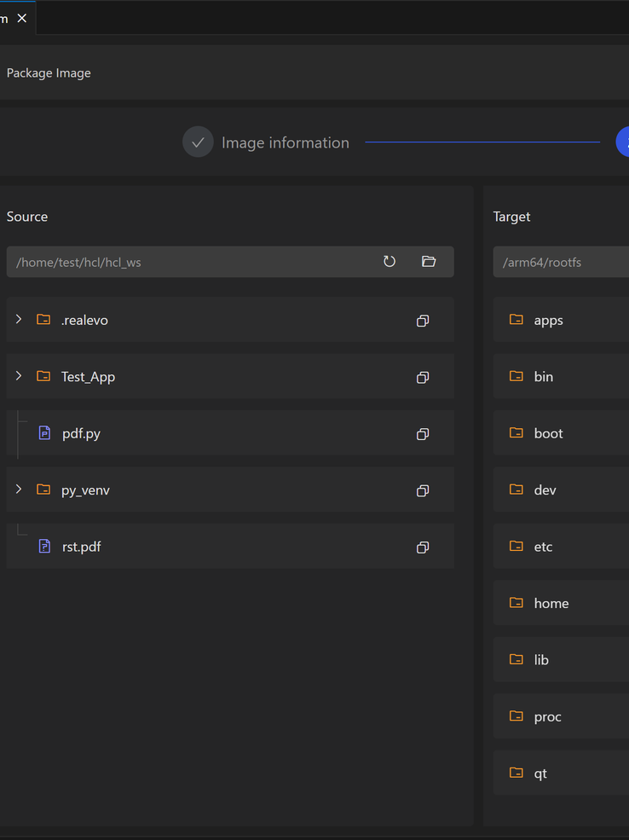Click the rst.pdf file icon
Screen dimensions: 629x840
coord(44,546)
